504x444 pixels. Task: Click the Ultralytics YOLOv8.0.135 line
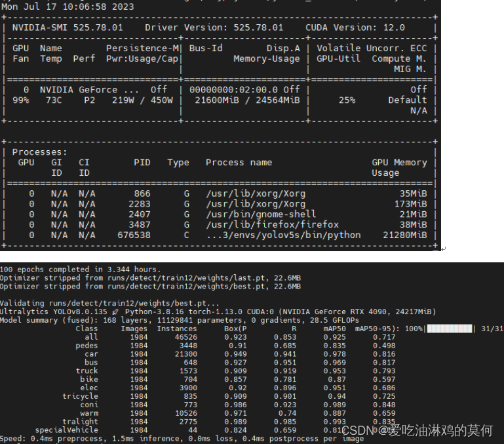tap(218, 312)
